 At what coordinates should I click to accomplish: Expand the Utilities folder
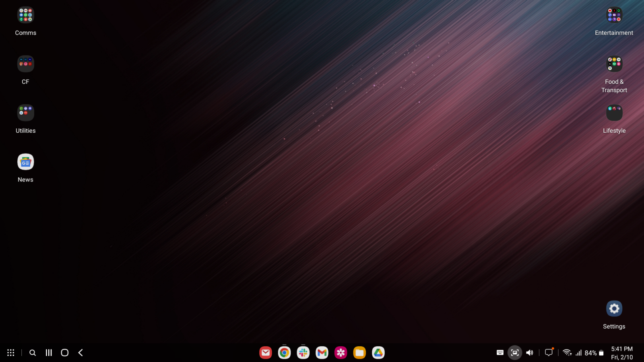click(25, 113)
